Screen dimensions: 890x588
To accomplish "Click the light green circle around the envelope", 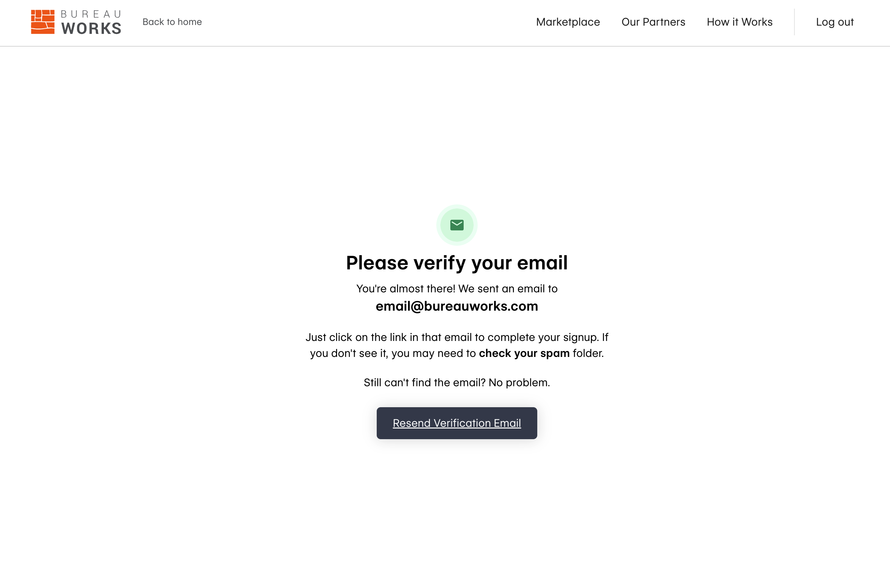I will pyautogui.click(x=457, y=225).
